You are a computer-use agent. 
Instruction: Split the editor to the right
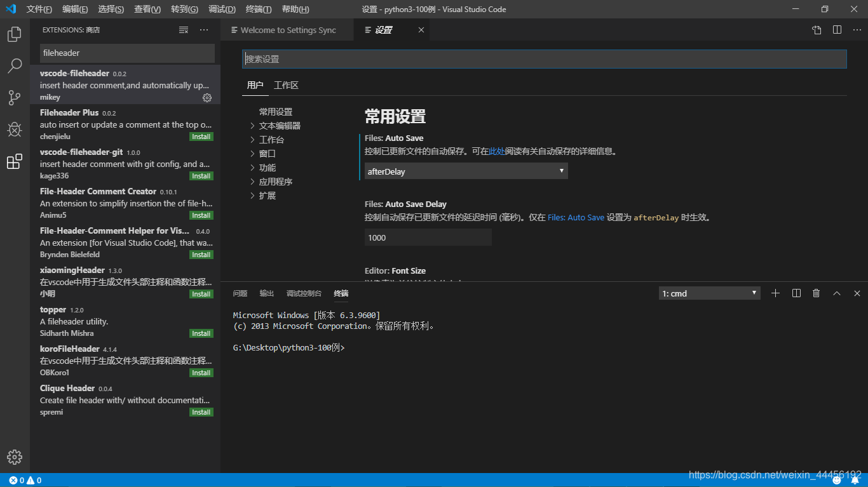click(837, 30)
